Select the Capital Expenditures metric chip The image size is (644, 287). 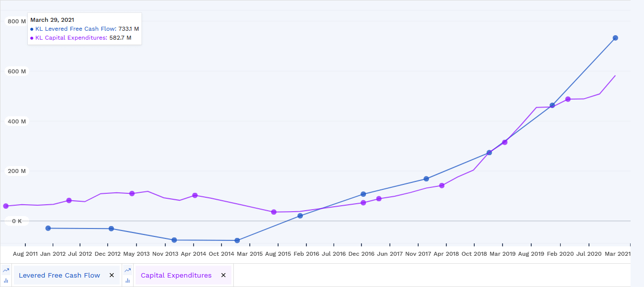pyautogui.click(x=176, y=275)
